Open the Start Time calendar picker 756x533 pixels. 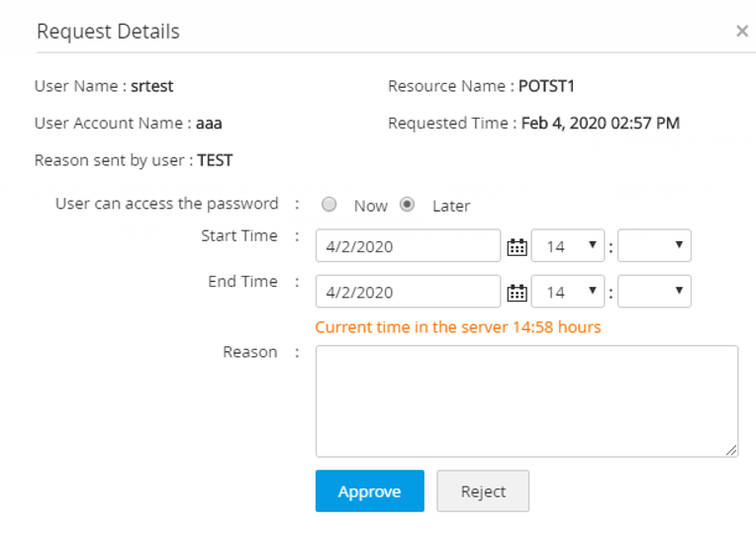(x=517, y=246)
